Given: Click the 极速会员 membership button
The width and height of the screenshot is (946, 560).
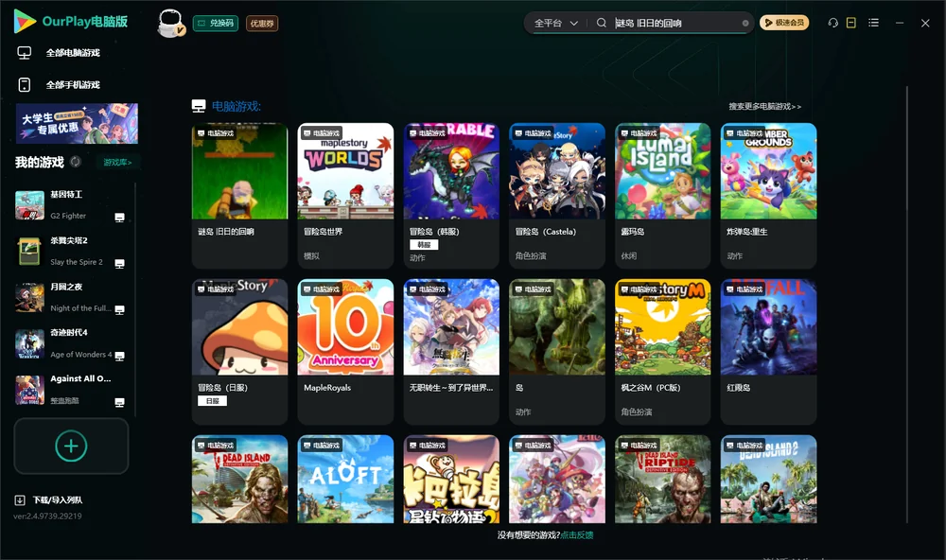Looking at the screenshot, I should click(x=784, y=23).
